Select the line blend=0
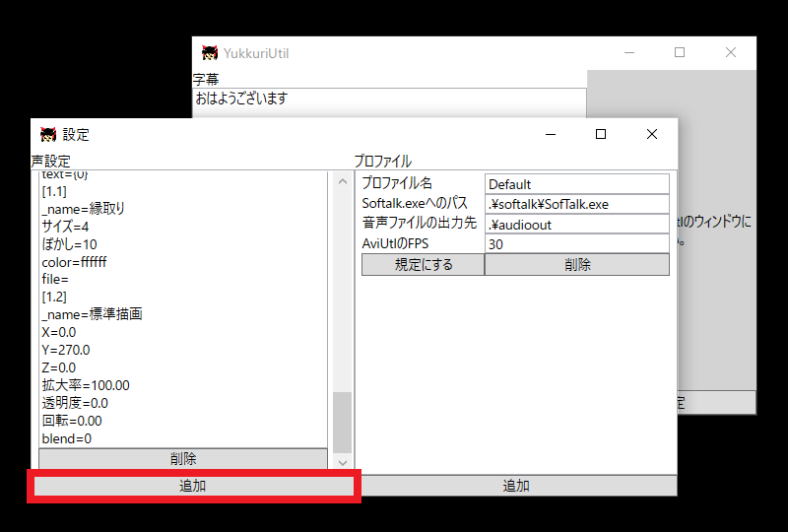This screenshot has width=788, height=532. coord(67,438)
